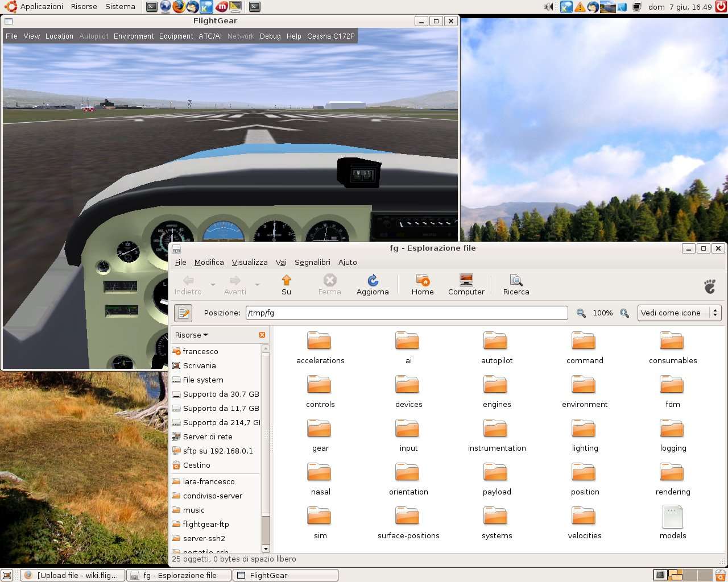Open FlightGear's Cessna C172P menu
Image resolution: width=728 pixels, height=582 pixels.
point(331,36)
